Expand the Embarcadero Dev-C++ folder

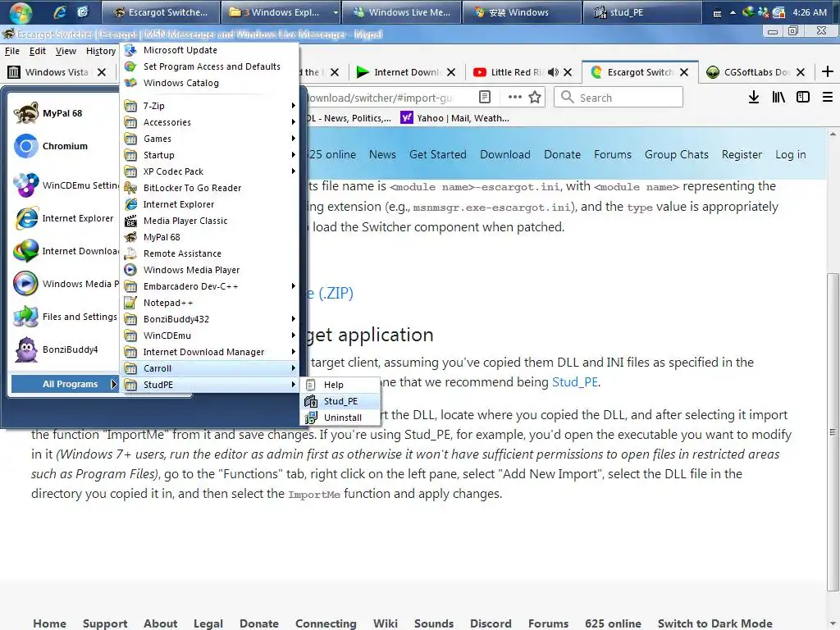click(x=209, y=286)
